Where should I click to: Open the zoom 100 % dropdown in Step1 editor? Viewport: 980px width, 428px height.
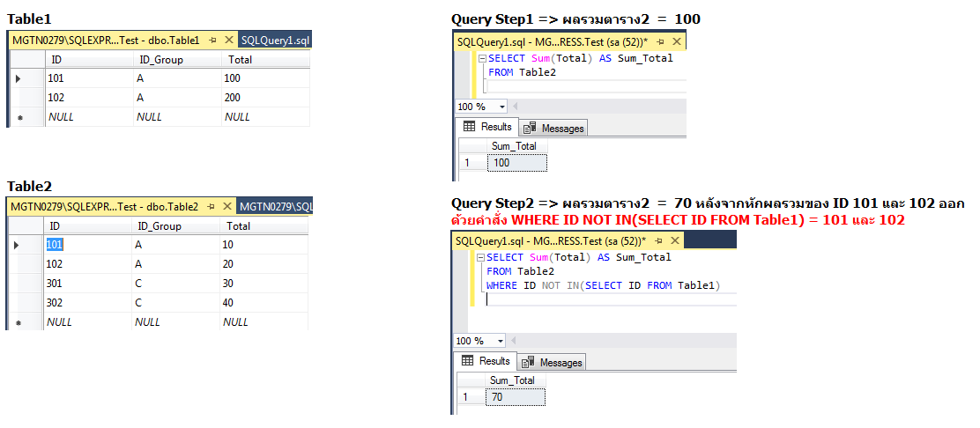pos(502,107)
